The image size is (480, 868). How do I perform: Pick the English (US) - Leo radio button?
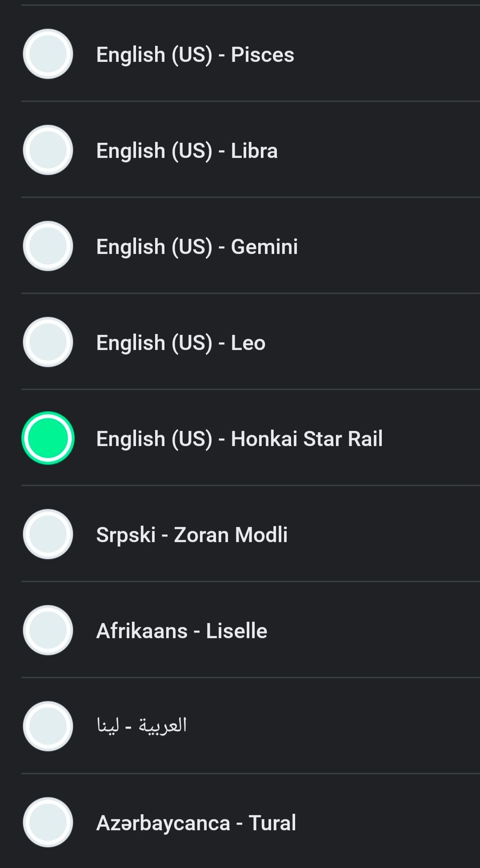point(48,342)
